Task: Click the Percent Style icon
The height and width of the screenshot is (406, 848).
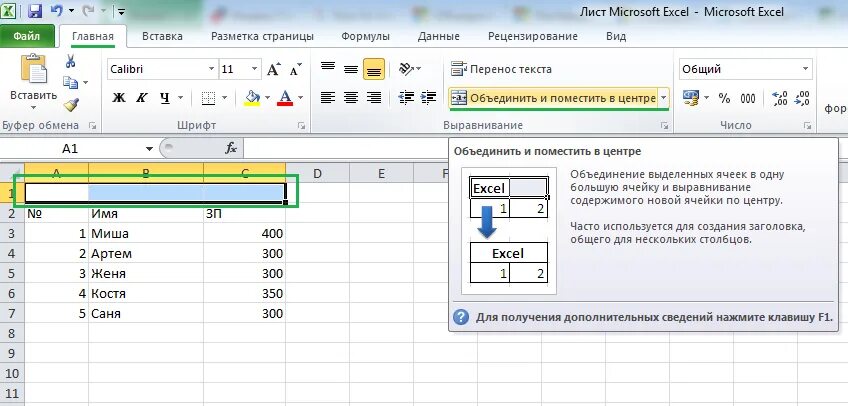Action: 724,98
